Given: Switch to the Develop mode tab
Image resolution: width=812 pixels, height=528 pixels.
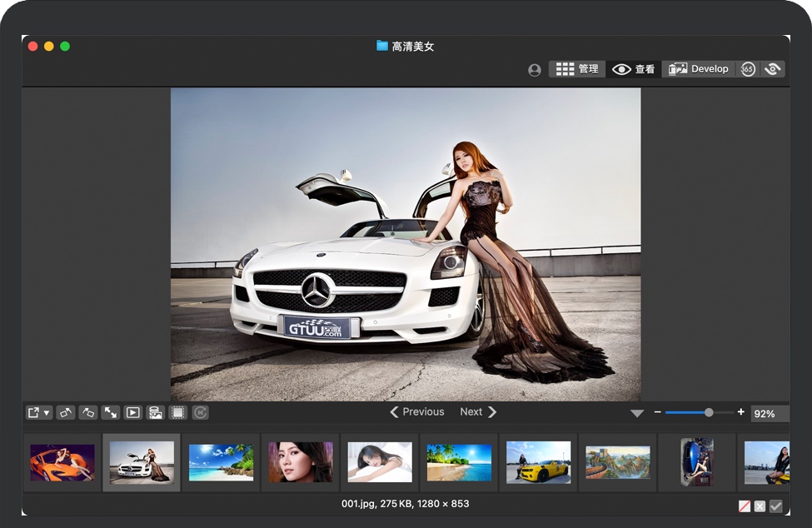Looking at the screenshot, I should click(699, 69).
